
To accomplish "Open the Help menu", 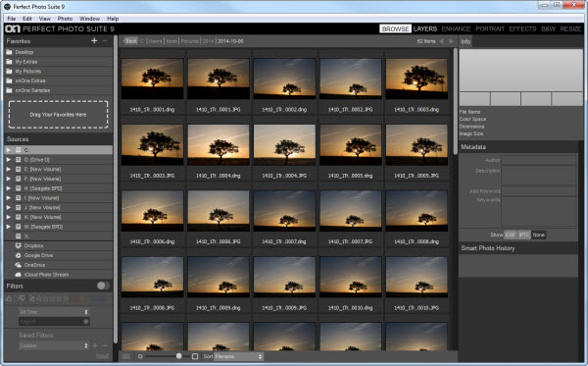I will tap(113, 19).
